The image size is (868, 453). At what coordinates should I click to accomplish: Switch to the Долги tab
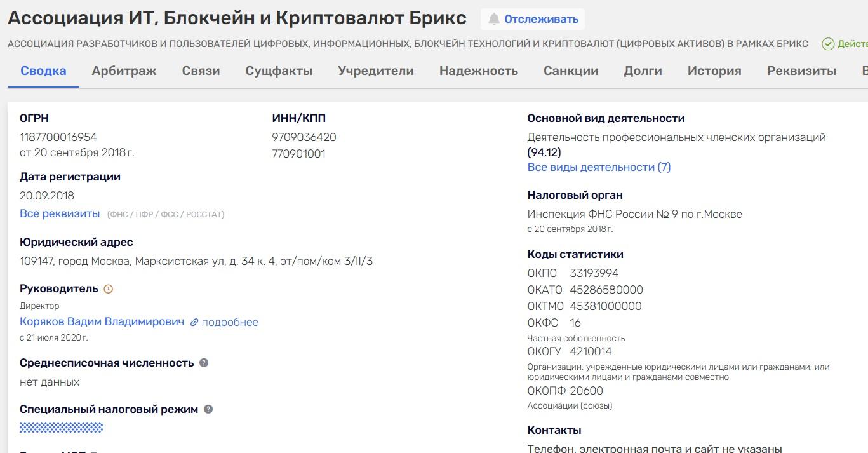click(643, 71)
